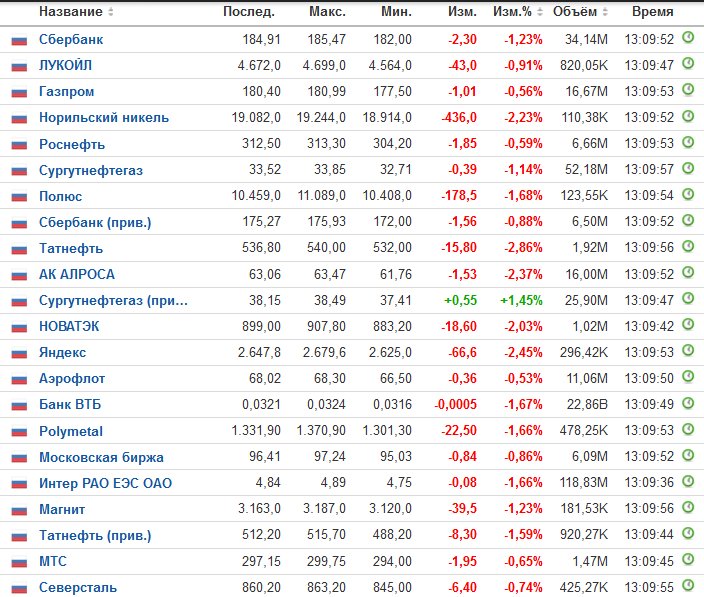
Task: Click the clock icon in Яндекс row
Action: (x=688, y=350)
